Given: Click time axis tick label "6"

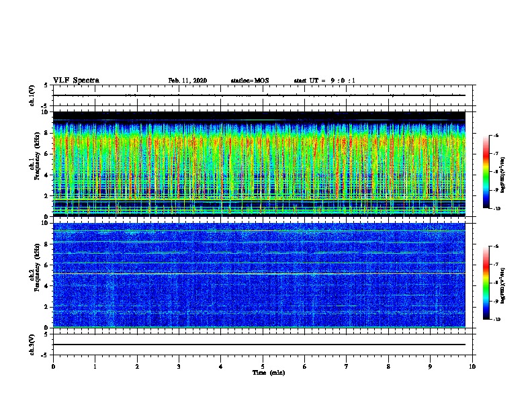Looking at the screenshot, I should 305,367.
